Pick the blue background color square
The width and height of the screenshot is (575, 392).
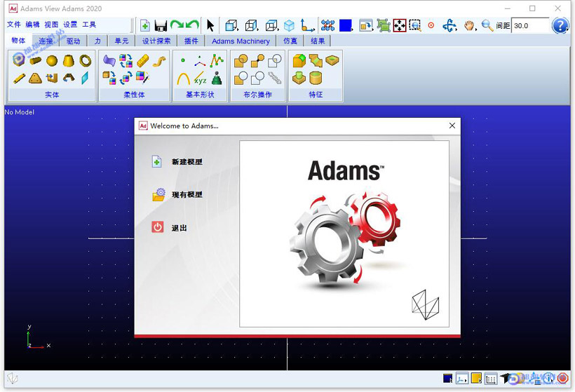[x=346, y=25]
